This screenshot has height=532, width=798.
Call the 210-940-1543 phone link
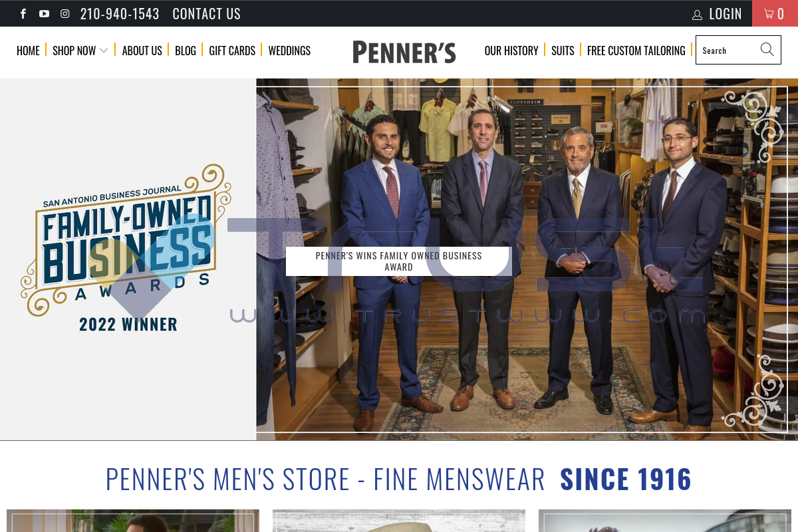(120, 13)
